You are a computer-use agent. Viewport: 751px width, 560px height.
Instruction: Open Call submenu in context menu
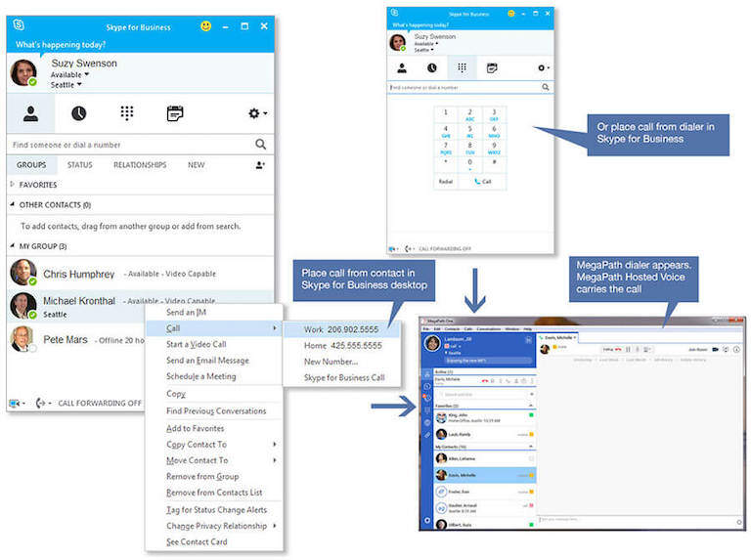pyautogui.click(x=213, y=328)
